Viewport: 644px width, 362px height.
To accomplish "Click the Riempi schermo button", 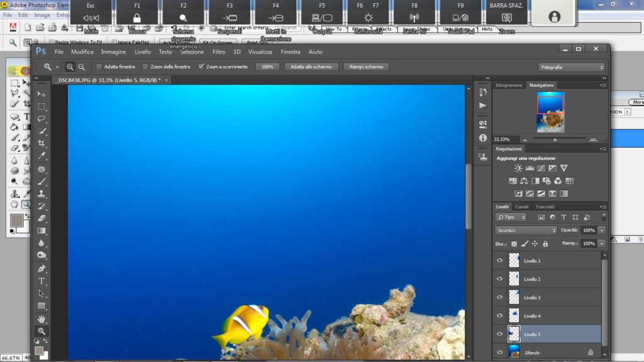I will point(366,67).
